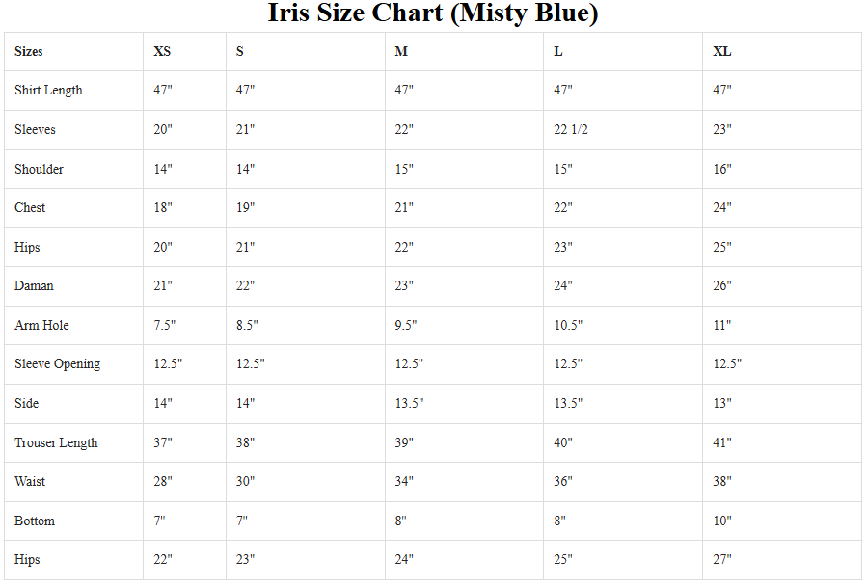The width and height of the screenshot is (868, 588).
Task: Click the Sizes header cell
Action: (x=29, y=51)
